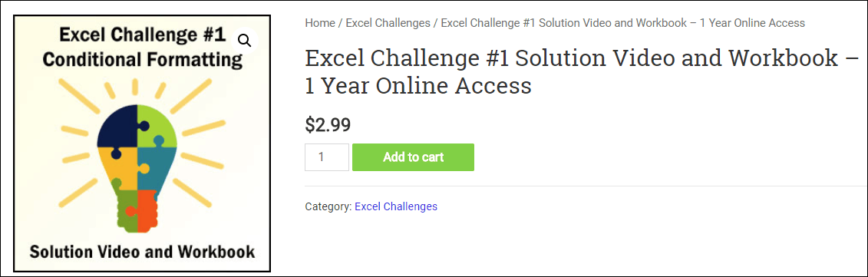
Task: Click the orange puzzle piece at bulb base
Action: pos(147,210)
